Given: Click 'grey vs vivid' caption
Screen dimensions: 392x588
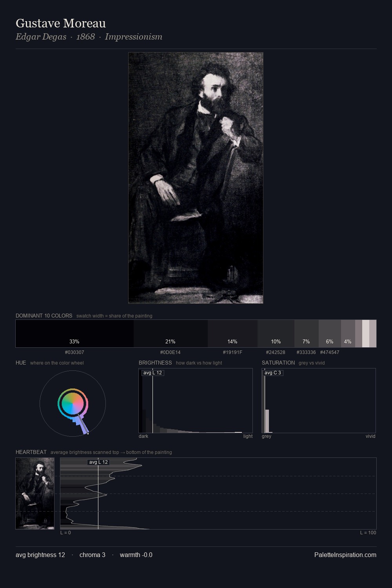Looking at the screenshot, I should tap(312, 363).
